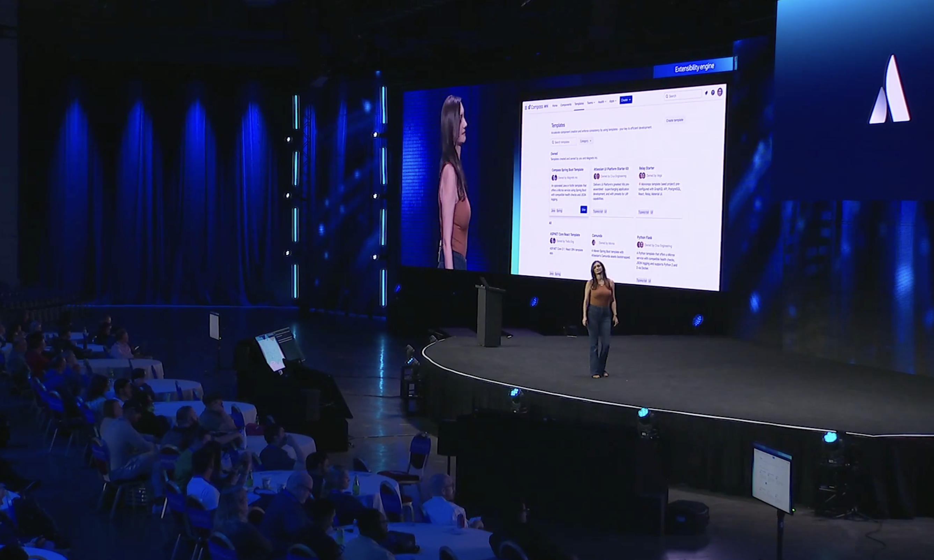Screen dimensions: 934x560
Task: Click Typescript tag on Relay Starter card
Action: pos(644,213)
